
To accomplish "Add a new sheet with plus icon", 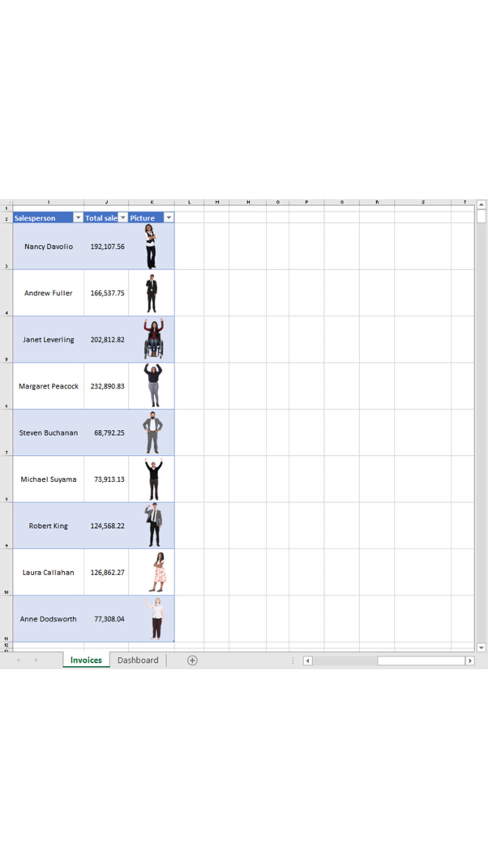I will (192, 660).
